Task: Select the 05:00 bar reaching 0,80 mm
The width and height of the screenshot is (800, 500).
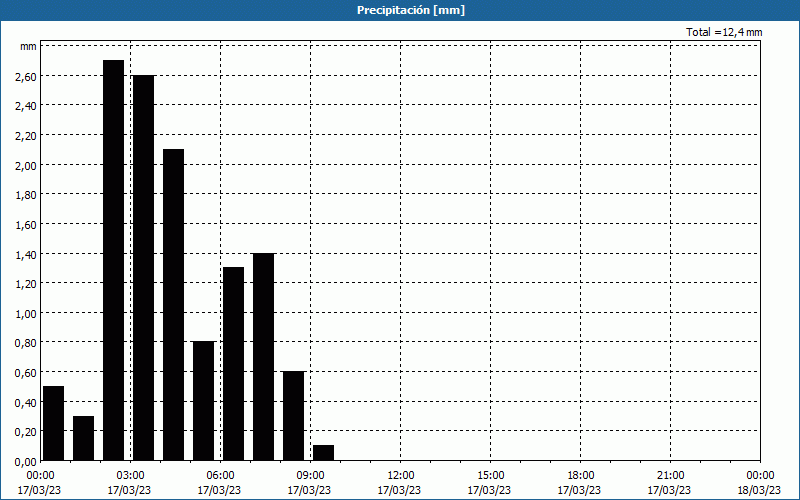Action: tap(204, 401)
